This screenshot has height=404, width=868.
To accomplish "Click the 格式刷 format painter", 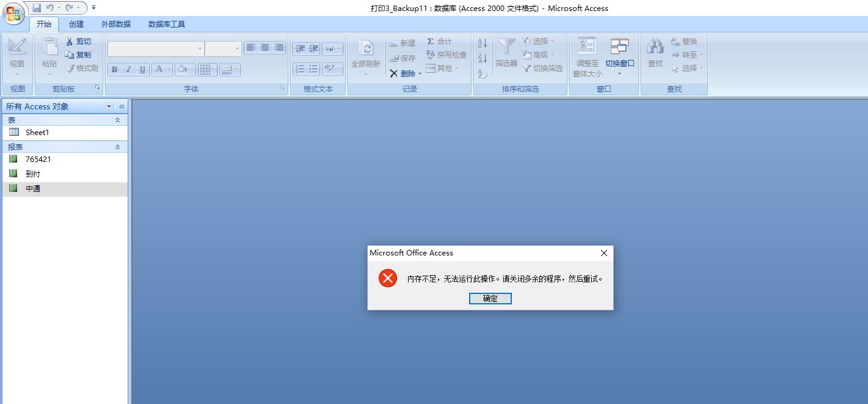I will point(82,68).
